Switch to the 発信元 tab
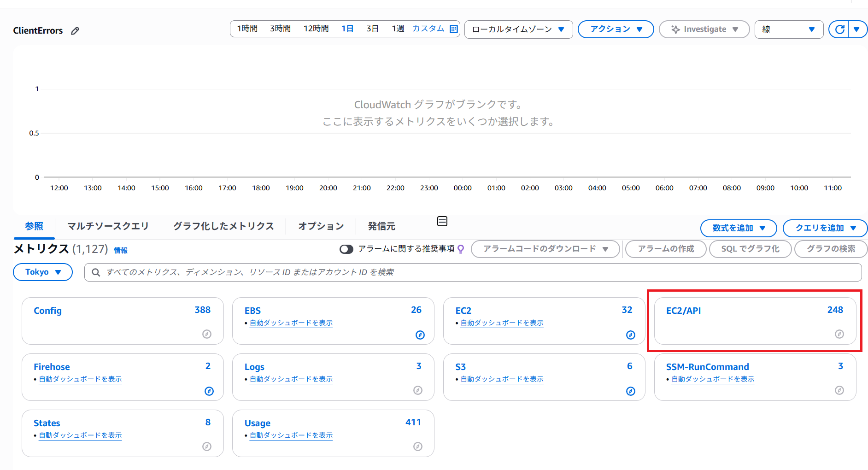The height and width of the screenshot is (470, 868). pos(381,226)
